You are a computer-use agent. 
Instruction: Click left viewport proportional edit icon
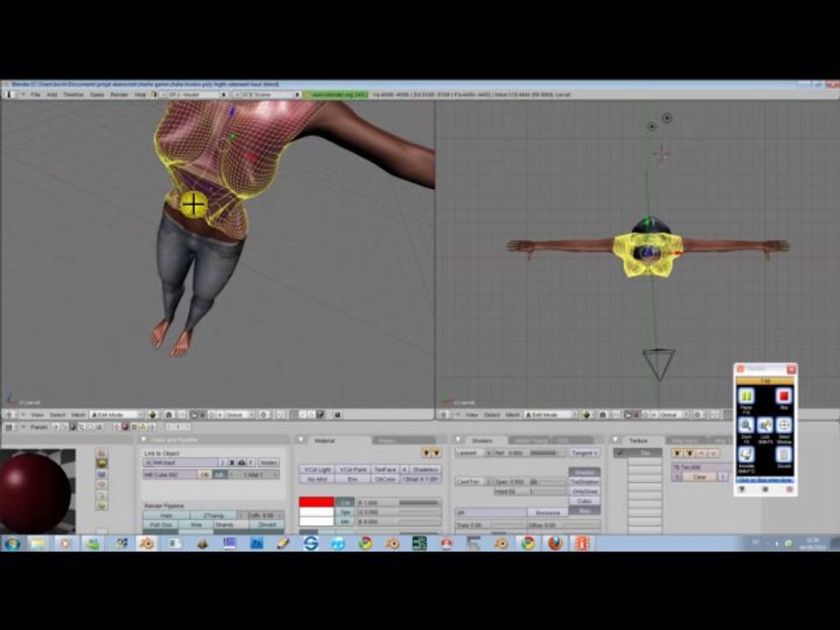click(x=264, y=415)
